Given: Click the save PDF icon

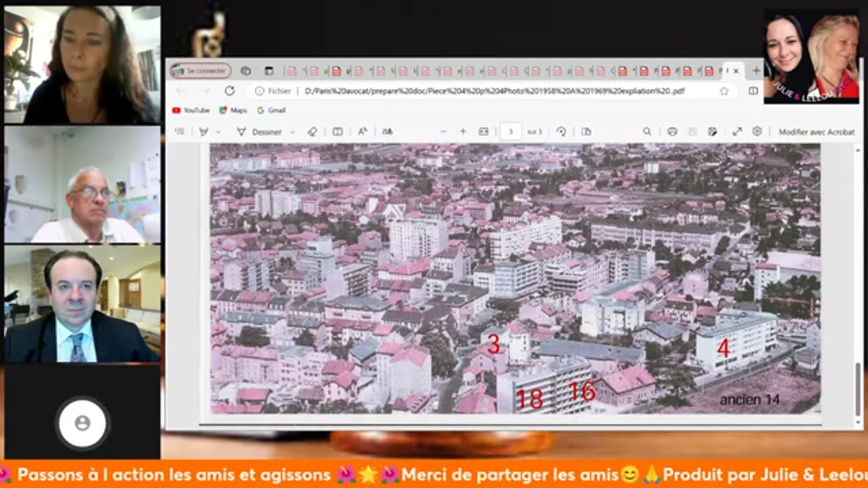Looking at the screenshot, I should coord(692,131).
